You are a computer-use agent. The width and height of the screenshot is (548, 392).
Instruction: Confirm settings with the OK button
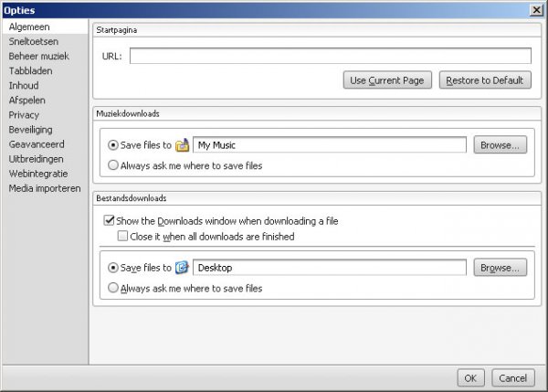[469, 377]
